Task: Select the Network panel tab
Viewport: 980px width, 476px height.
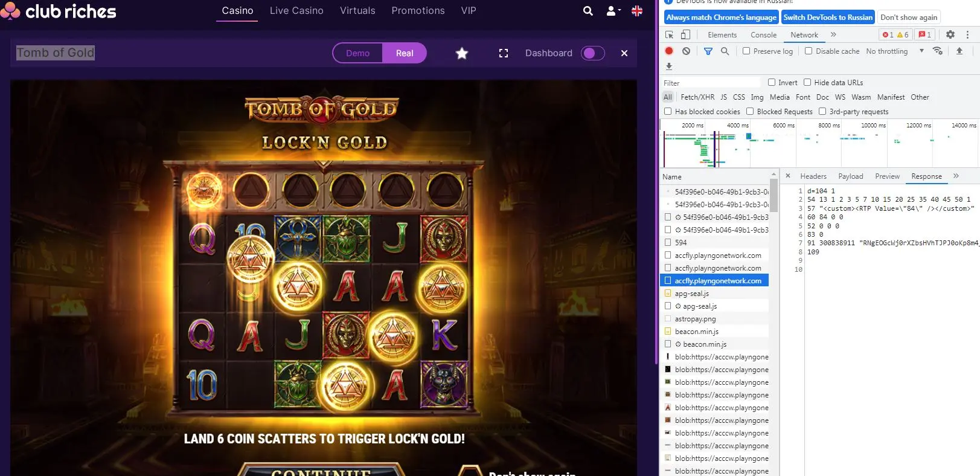Action: pos(804,35)
